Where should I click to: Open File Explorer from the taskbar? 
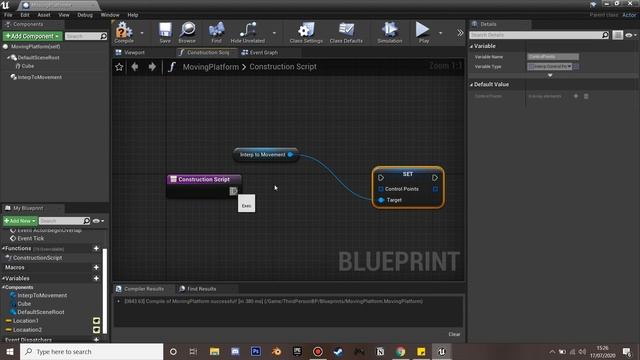click(x=214, y=351)
